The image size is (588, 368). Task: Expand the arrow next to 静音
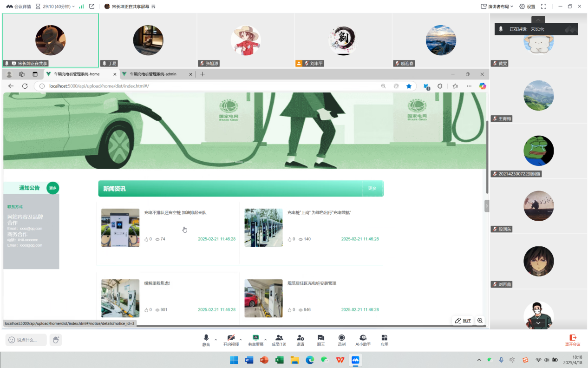(216, 340)
